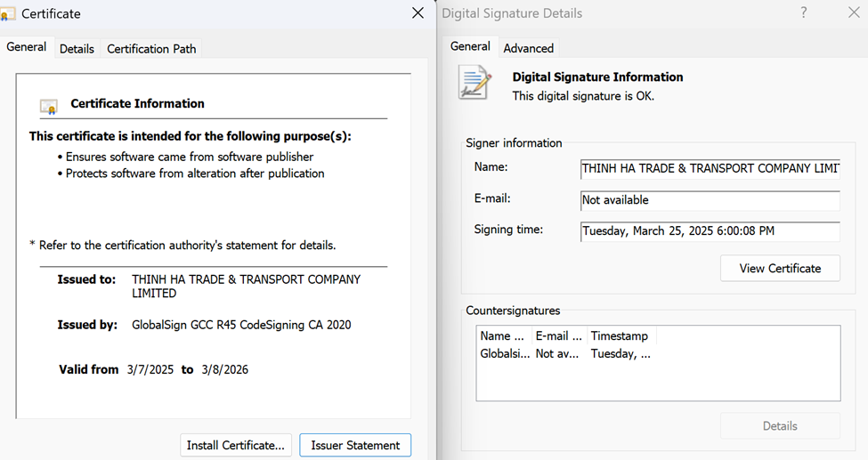Click the Timestamp column header in Countersignatures

pyautogui.click(x=621, y=336)
